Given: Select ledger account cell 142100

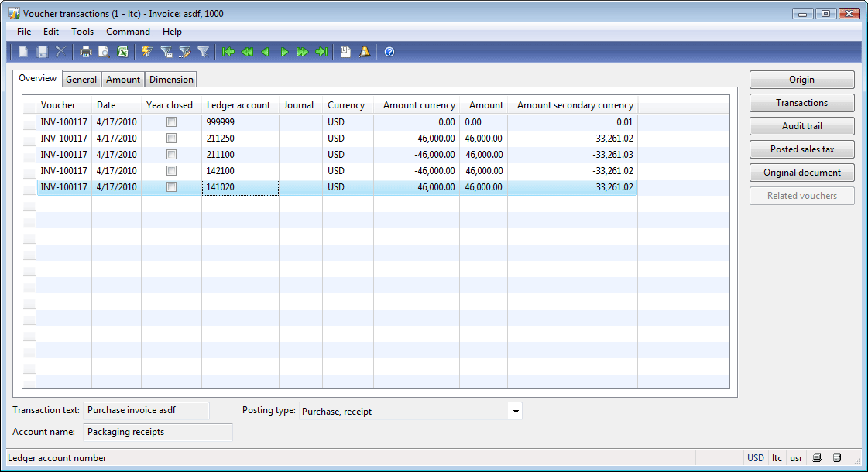Looking at the screenshot, I should (240, 171).
